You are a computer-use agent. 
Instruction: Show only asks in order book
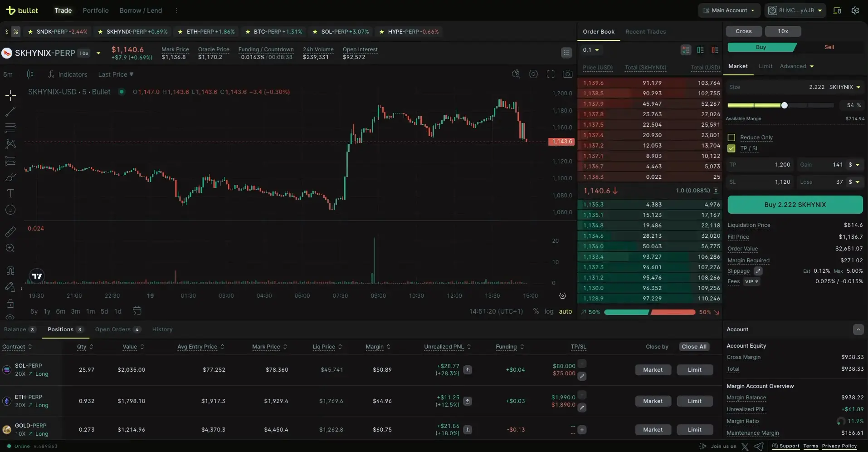coord(715,50)
